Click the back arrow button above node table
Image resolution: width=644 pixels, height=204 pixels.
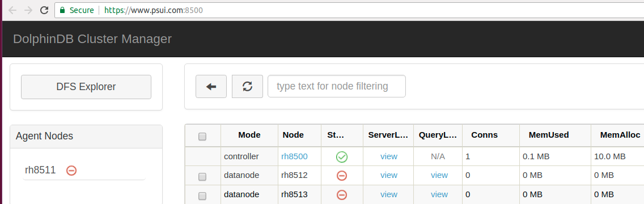211,87
